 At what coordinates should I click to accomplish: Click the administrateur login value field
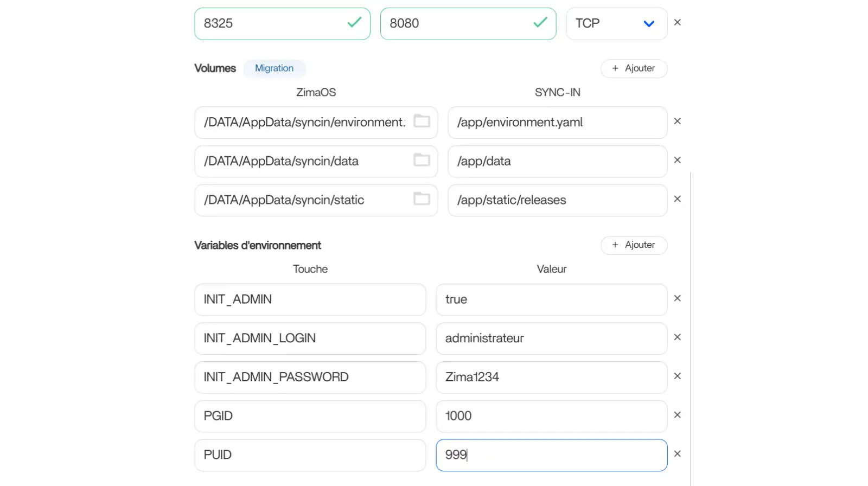(551, 338)
